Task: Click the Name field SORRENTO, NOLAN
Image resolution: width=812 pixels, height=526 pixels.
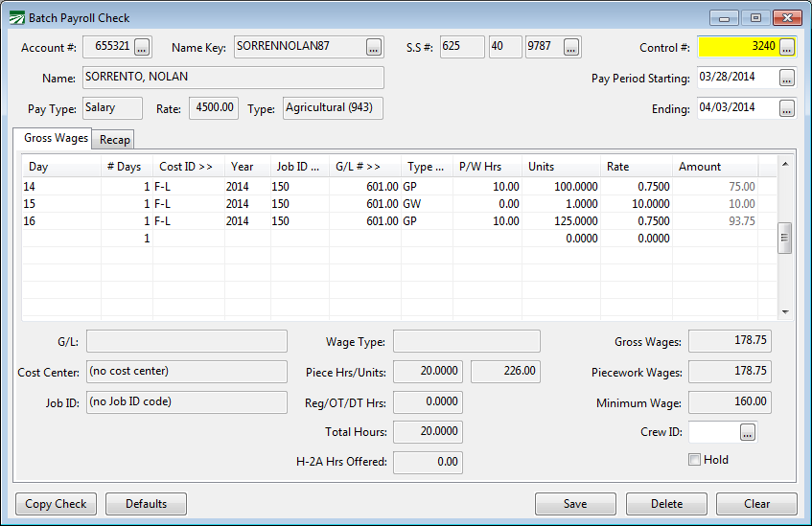Action: pos(233,78)
